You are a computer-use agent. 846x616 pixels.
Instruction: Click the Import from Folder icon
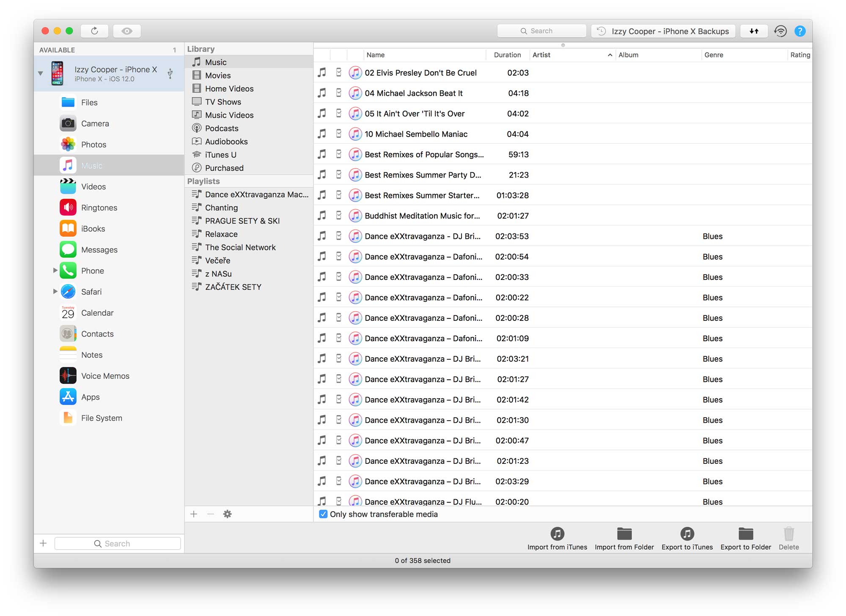pyautogui.click(x=624, y=534)
